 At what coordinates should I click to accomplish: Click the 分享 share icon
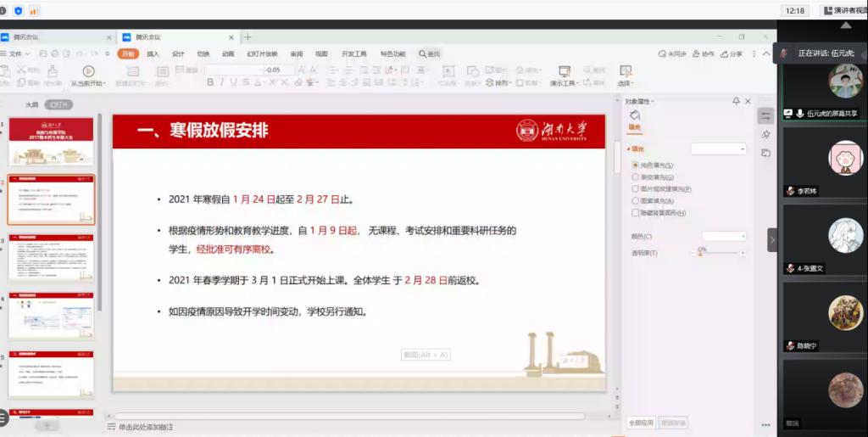[x=729, y=53]
